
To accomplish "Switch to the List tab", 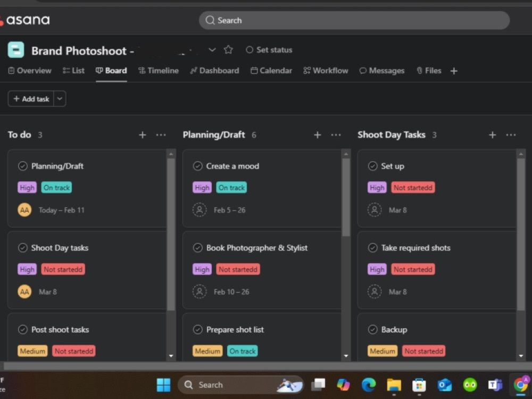I will (73, 71).
